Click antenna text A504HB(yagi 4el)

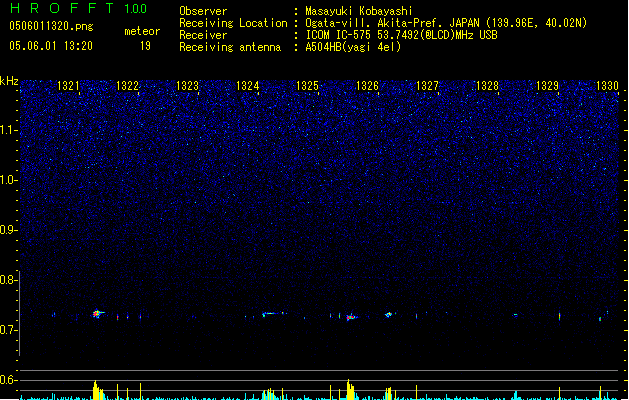click(353, 47)
